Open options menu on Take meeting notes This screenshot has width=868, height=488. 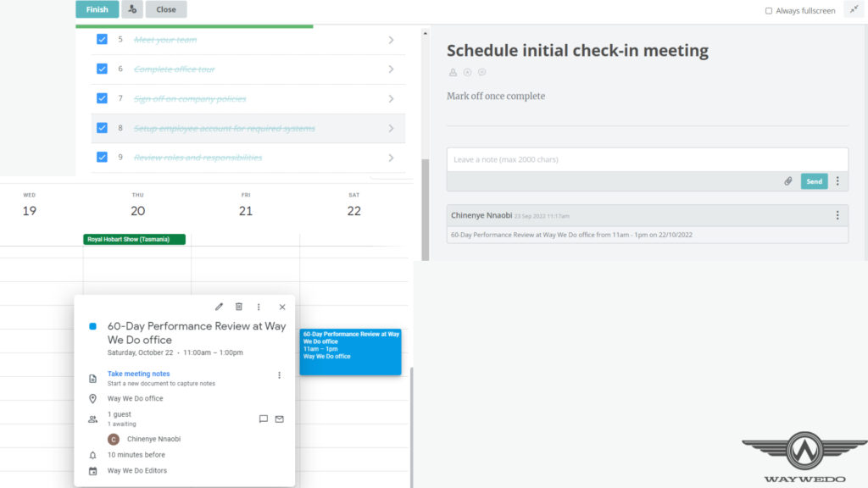pos(280,375)
